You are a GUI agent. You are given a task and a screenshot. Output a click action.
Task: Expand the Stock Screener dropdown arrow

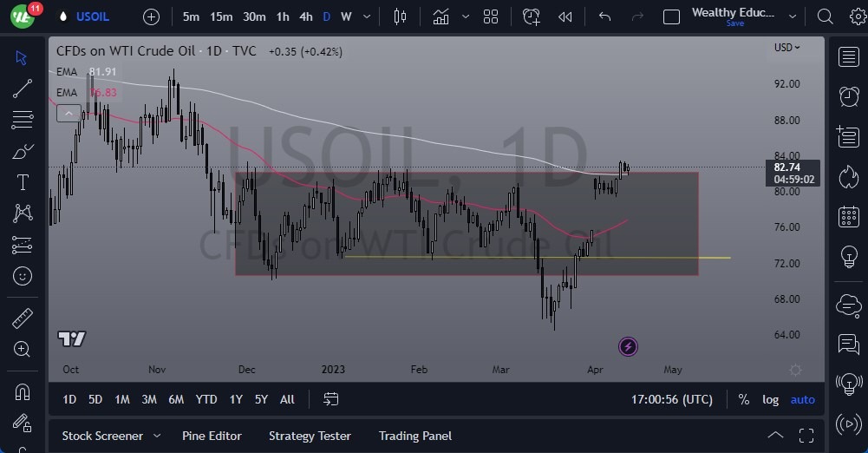157,436
